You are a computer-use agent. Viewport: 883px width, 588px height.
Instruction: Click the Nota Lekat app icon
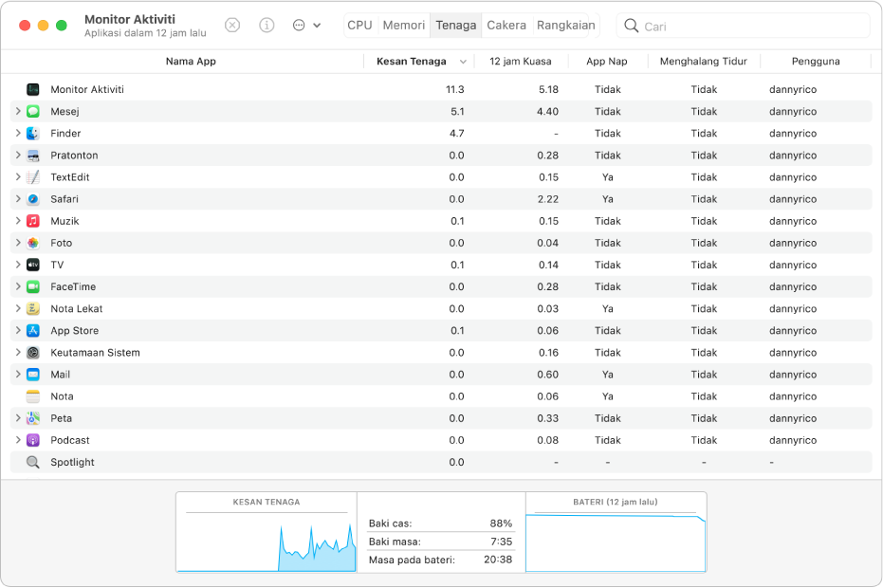pos(33,308)
